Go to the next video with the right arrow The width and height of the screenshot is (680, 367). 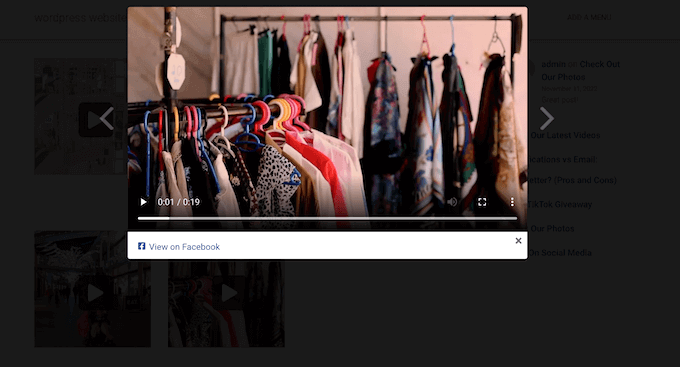pyautogui.click(x=547, y=118)
